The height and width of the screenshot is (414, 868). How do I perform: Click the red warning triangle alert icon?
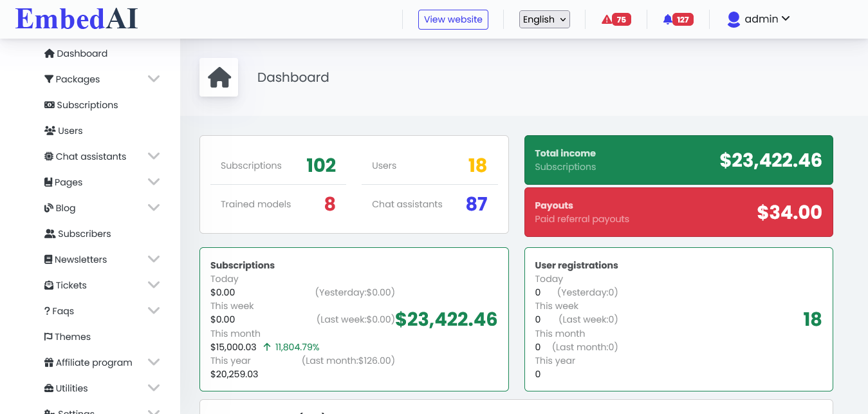point(607,19)
